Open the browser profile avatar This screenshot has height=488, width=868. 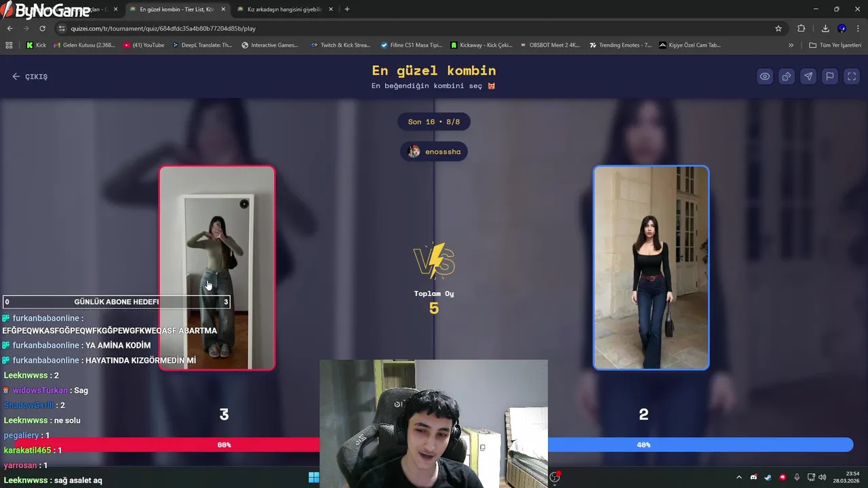point(842,28)
